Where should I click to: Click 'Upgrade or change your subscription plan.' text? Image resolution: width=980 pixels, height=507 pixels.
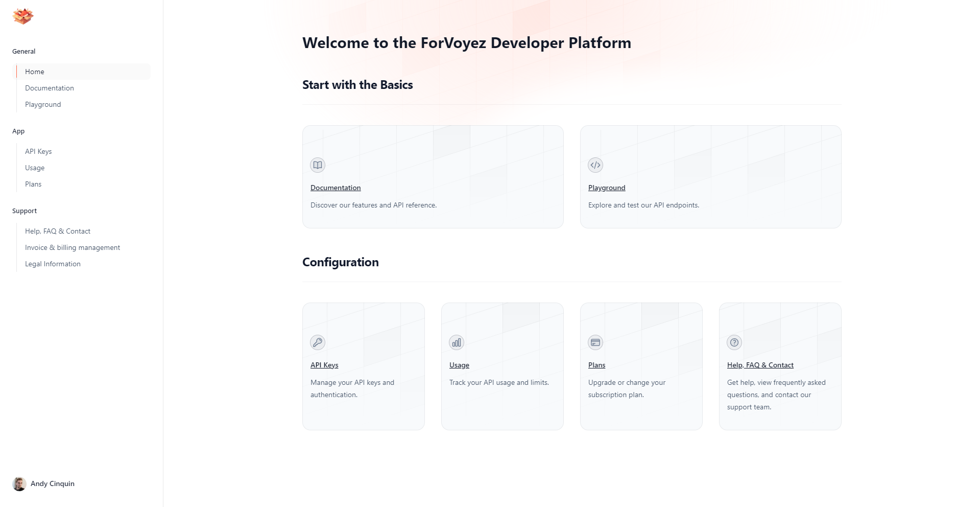pyautogui.click(x=627, y=388)
